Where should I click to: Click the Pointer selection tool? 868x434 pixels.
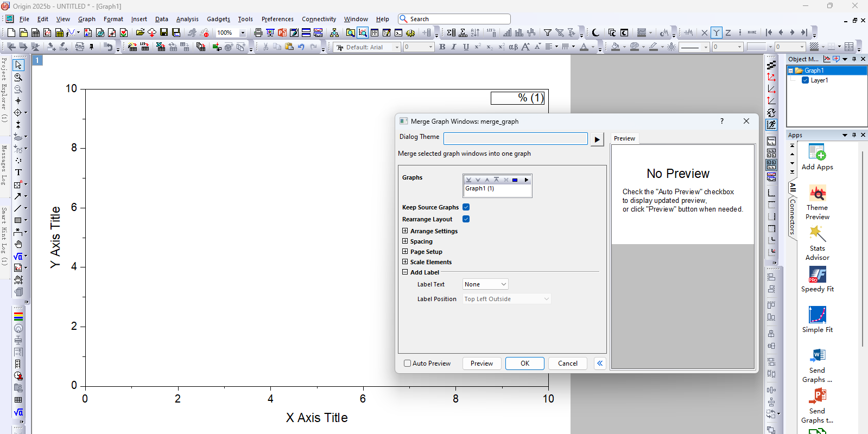pos(18,65)
